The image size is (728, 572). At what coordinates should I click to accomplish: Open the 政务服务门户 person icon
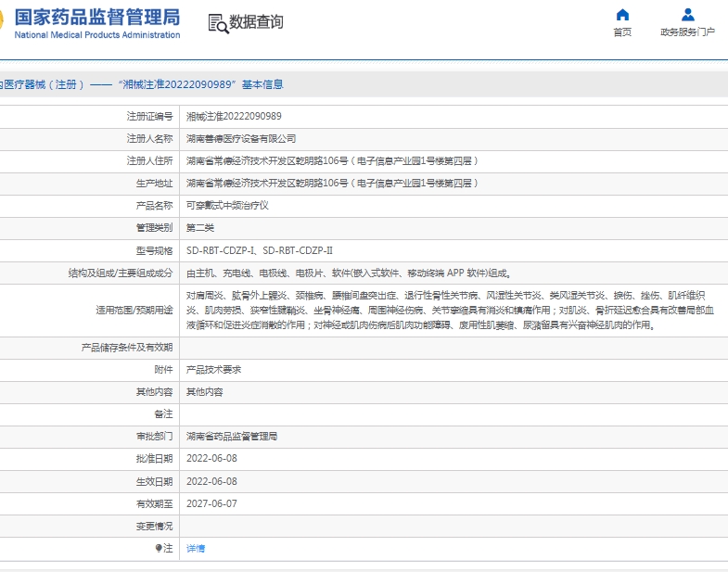(687, 15)
